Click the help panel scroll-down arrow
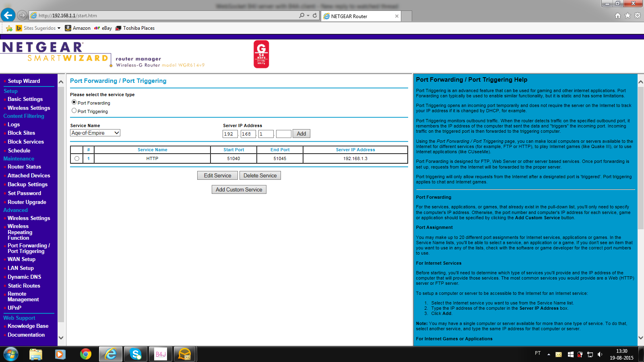Viewport: 644px width, 362px height. [x=641, y=338]
